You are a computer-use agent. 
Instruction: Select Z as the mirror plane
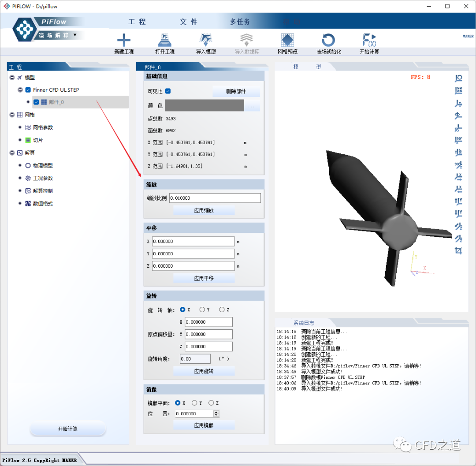coord(211,403)
